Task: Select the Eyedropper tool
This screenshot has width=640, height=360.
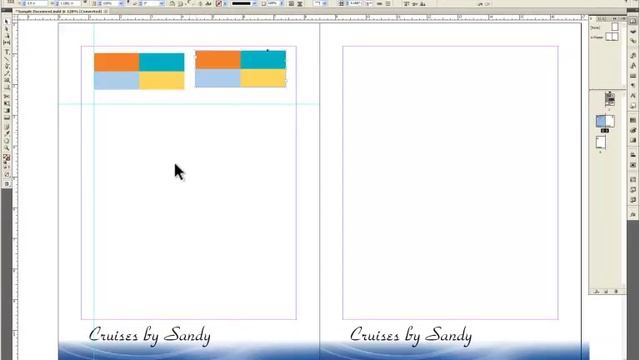Action: tap(7, 134)
